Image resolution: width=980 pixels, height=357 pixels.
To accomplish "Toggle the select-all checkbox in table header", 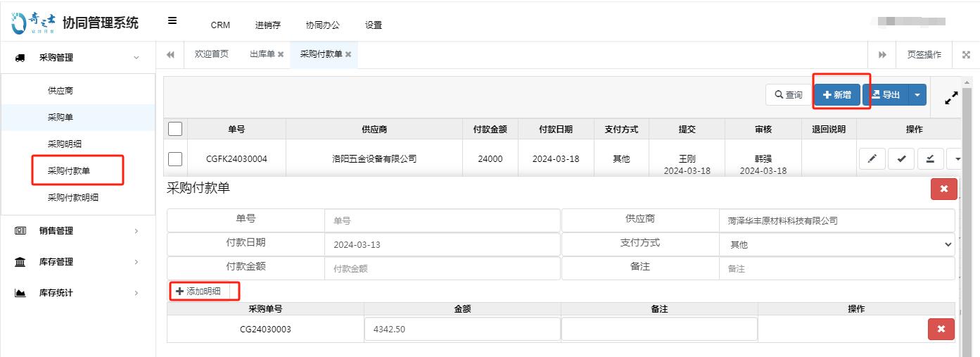I will (175, 129).
